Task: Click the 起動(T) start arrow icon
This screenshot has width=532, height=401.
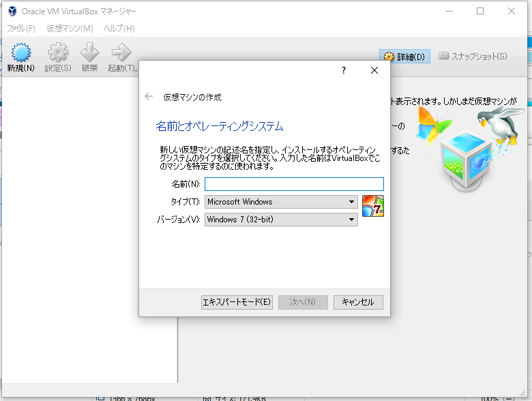Action: point(121,53)
